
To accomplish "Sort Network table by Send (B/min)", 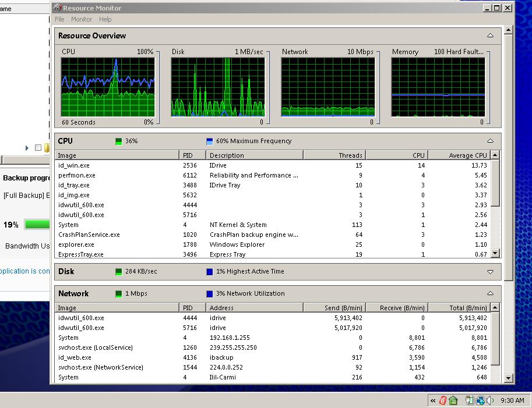I will [x=334, y=308].
